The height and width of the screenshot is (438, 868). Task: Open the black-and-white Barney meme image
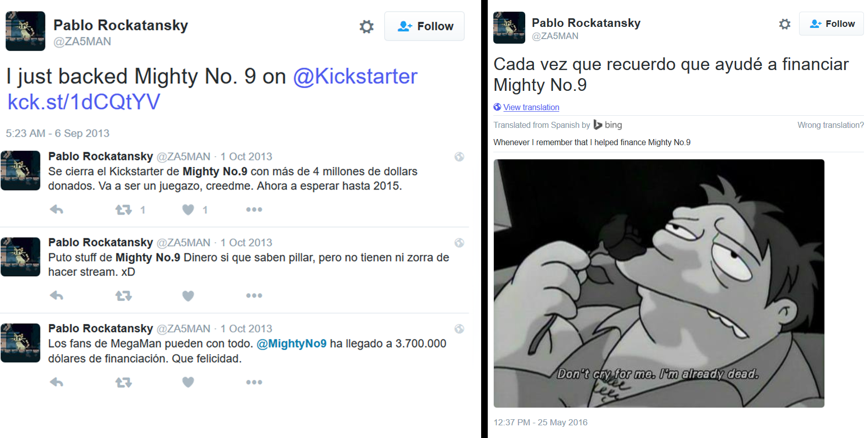(x=659, y=283)
